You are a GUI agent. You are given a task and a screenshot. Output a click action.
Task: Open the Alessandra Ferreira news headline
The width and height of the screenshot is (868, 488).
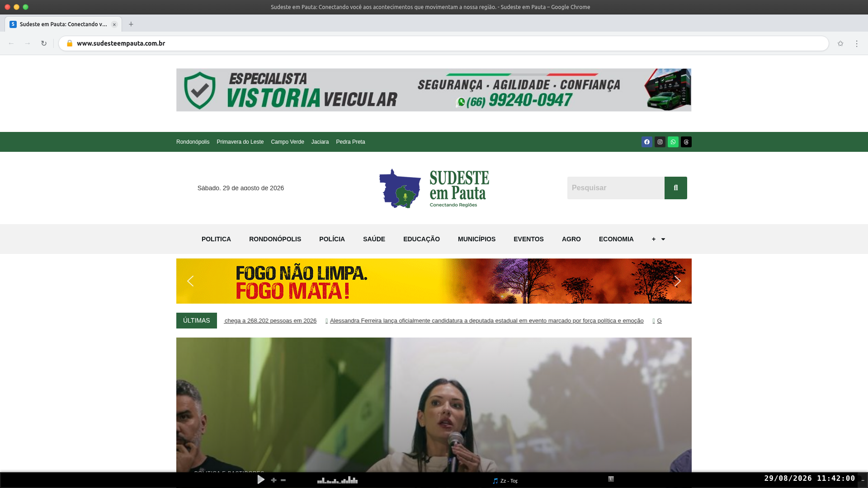486,321
